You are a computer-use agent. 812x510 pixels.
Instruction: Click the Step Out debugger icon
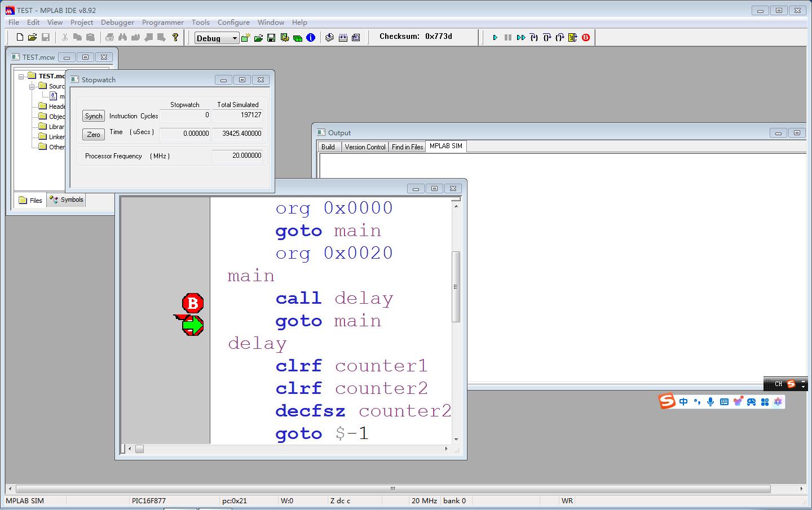coord(560,38)
